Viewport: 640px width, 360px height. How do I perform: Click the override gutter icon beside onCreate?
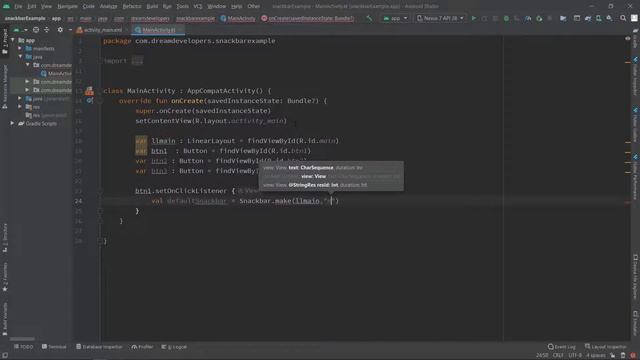click(89, 100)
